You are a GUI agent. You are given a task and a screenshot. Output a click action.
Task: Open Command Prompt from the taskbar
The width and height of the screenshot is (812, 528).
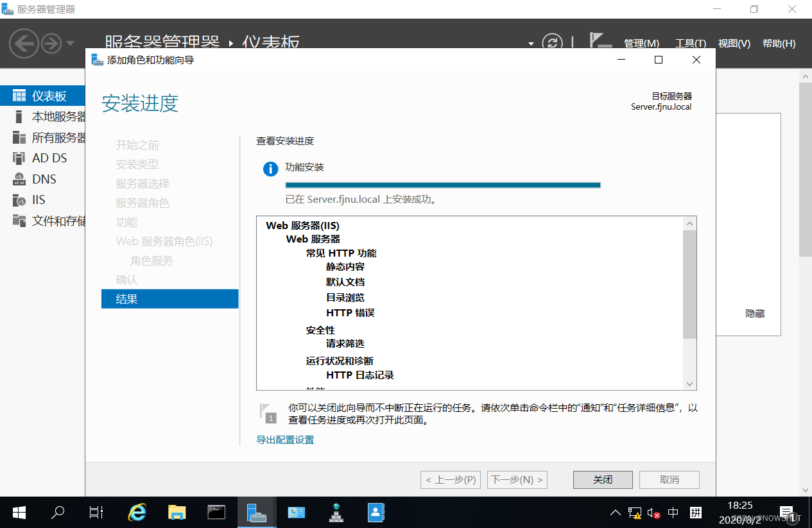[216, 512]
